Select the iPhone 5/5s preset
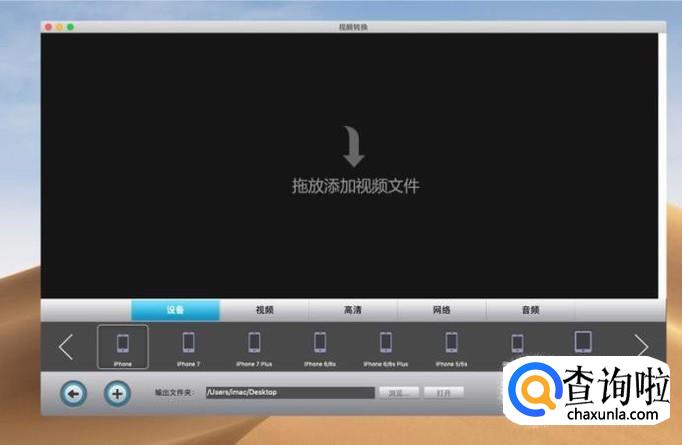Image resolution: width=682 pixels, height=445 pixels. (451, 347)
